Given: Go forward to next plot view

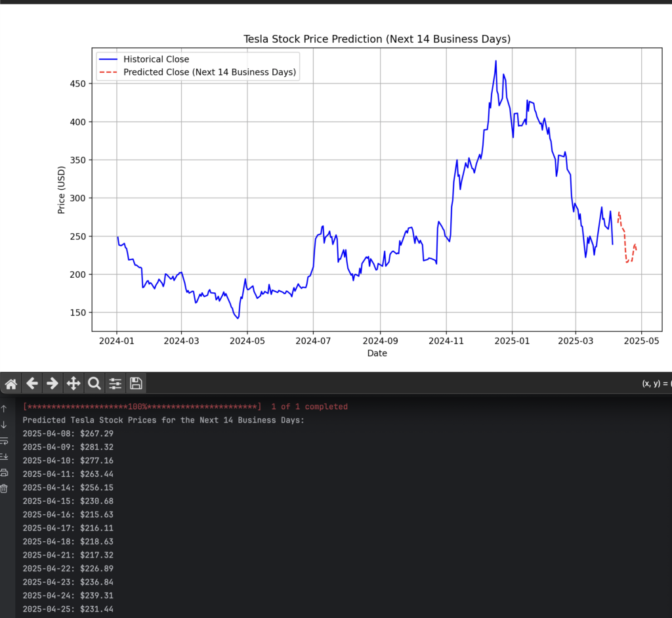Looking at the screenshot, I should pyautogui.click(x=52, y=384).
